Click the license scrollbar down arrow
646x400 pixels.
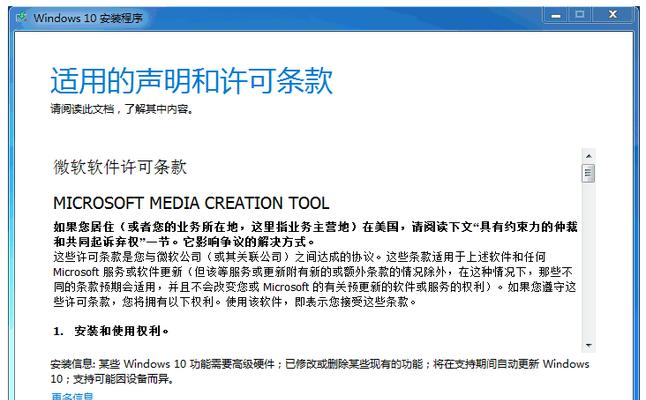tap(588, 345)
